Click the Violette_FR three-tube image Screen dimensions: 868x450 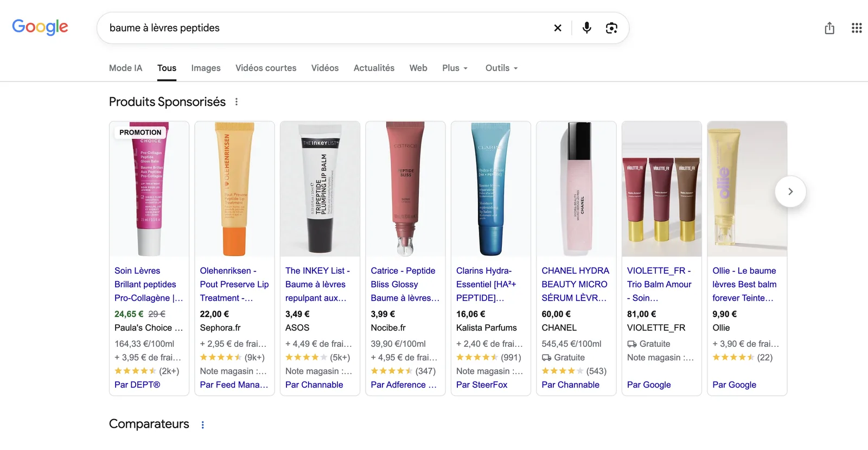[x=662, y=189]
